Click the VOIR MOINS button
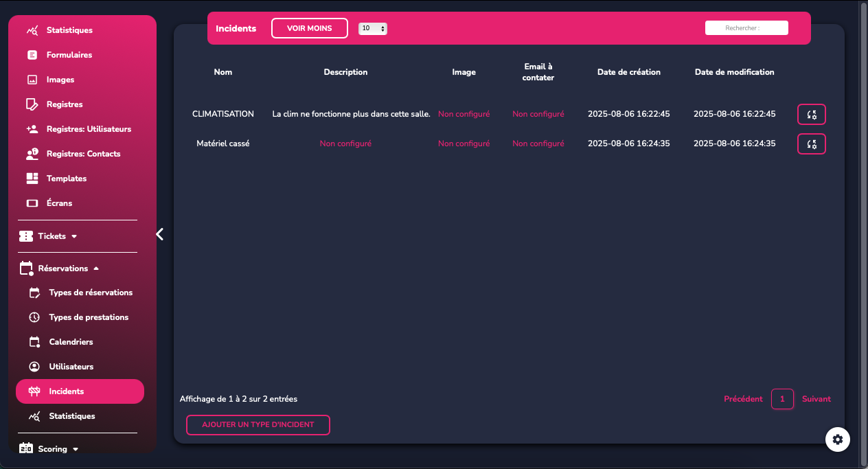 [x=309, y=28]
